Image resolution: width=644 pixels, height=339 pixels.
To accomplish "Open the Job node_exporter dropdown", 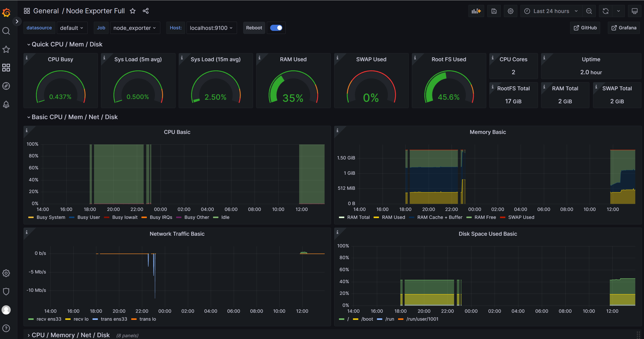I will point(135,28).
